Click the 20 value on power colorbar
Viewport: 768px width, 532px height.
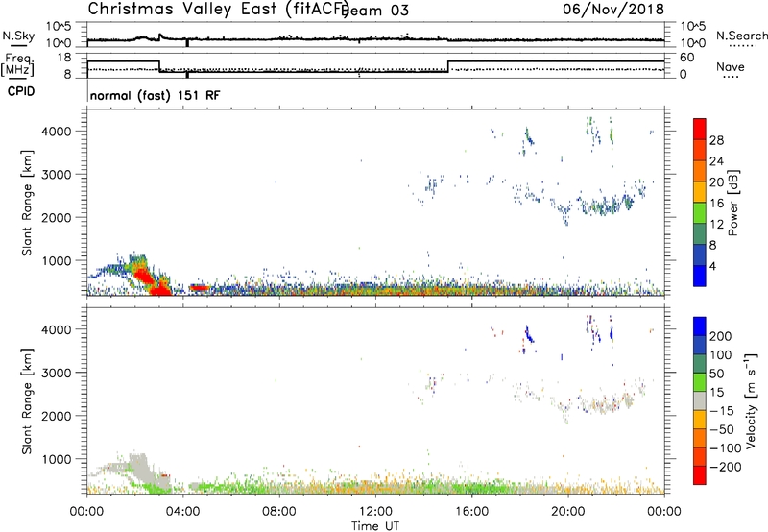tap(716, 182)
